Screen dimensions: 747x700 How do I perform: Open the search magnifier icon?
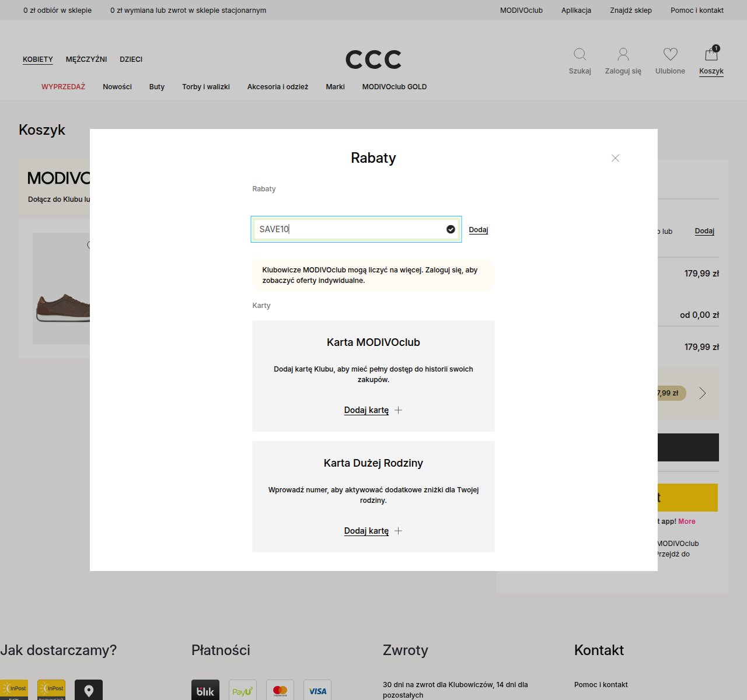tap(580, 54)
